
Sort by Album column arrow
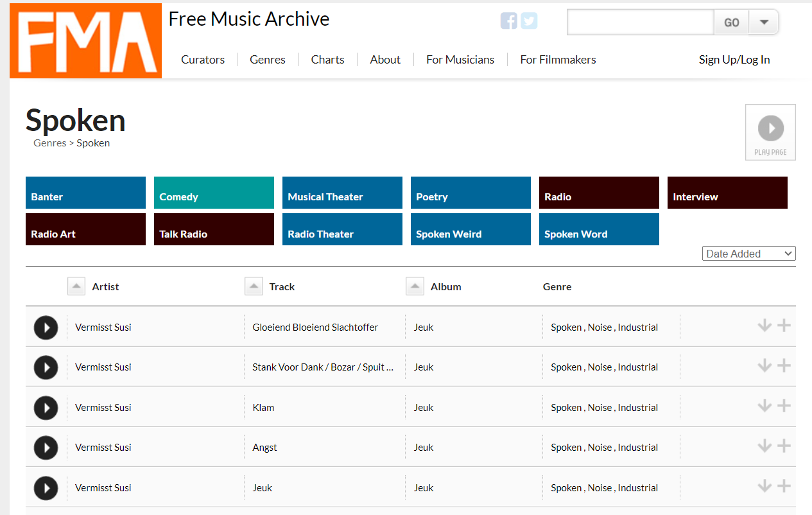[x=415, y=286]
